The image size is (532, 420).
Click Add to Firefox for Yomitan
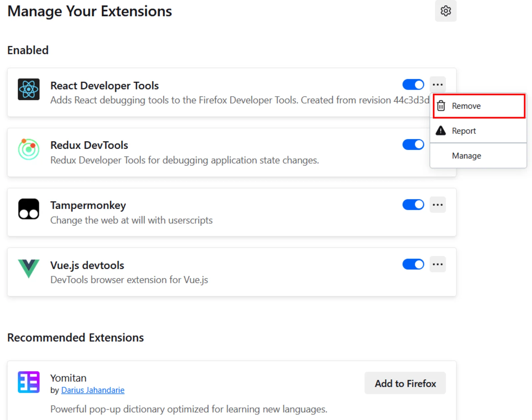coord(405,383)
